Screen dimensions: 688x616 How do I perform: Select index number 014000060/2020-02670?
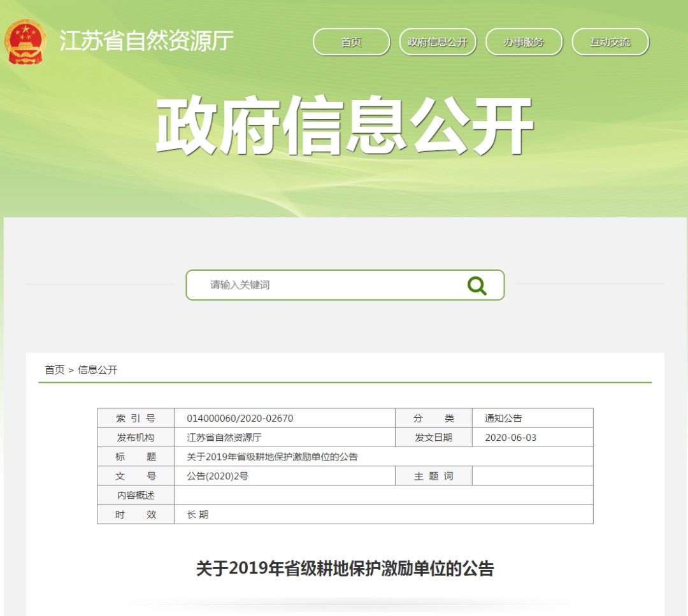coord(240,419)
